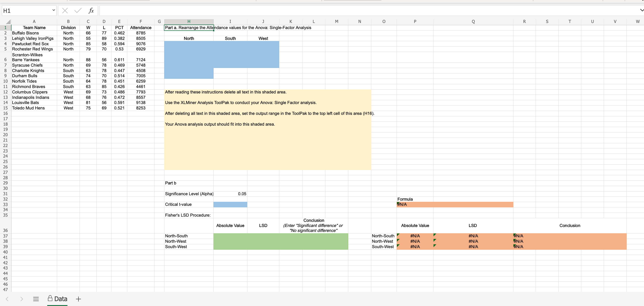This screenshot has width=644, height=306.
Task: Click the protection lock icon on Data tab
Action: click(x=50, y=298)
